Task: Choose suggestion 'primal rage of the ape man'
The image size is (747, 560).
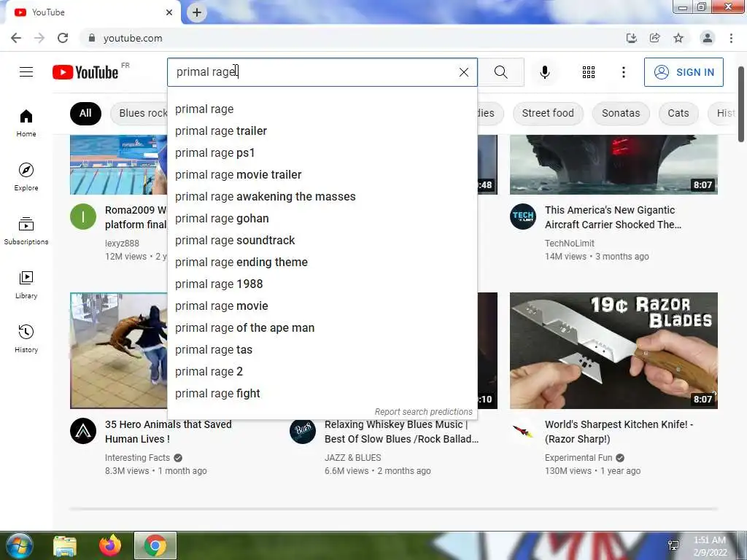Action: 322,328
